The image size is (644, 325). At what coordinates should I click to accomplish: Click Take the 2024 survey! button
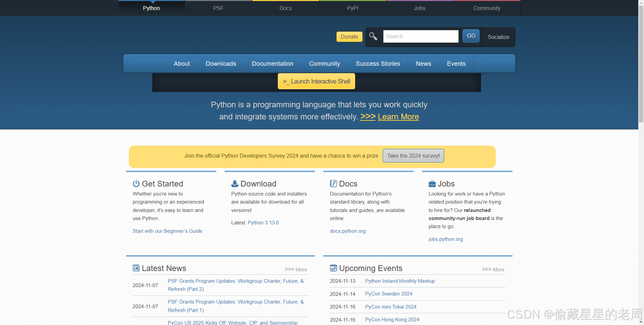413,156
